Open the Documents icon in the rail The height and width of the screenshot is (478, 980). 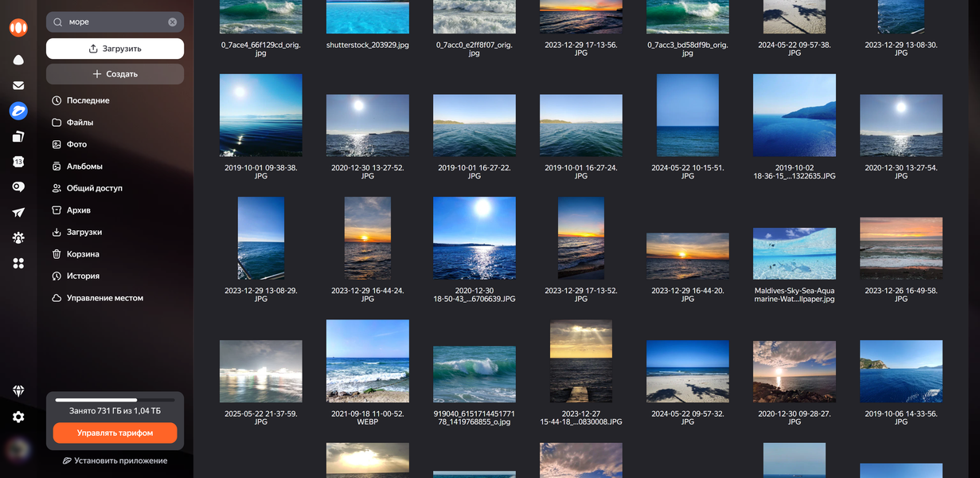18,136
